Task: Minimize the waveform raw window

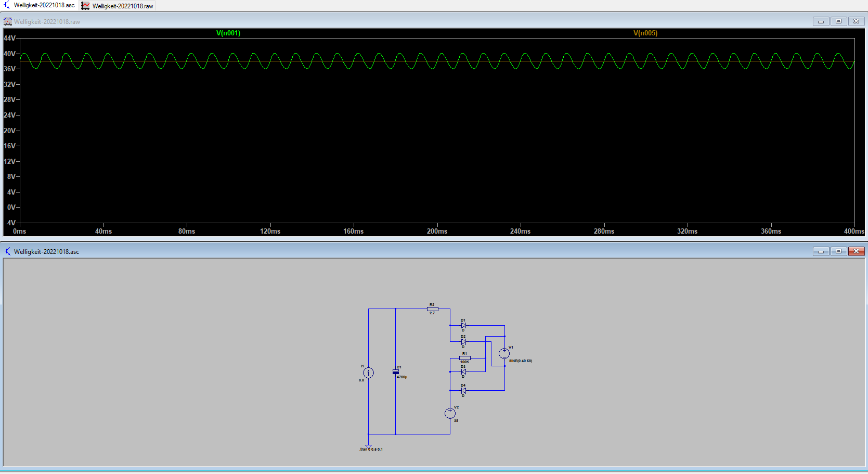Action: point(821,21)
